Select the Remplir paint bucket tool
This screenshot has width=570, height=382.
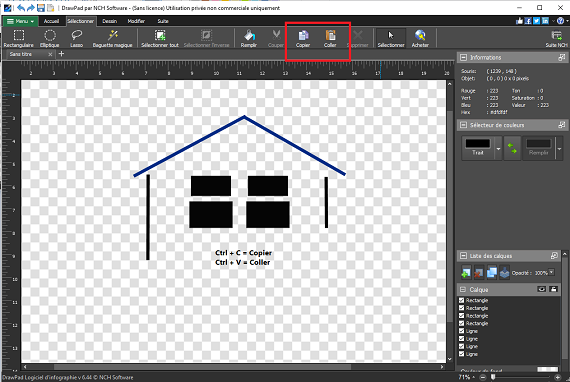[x=249, y=39]
